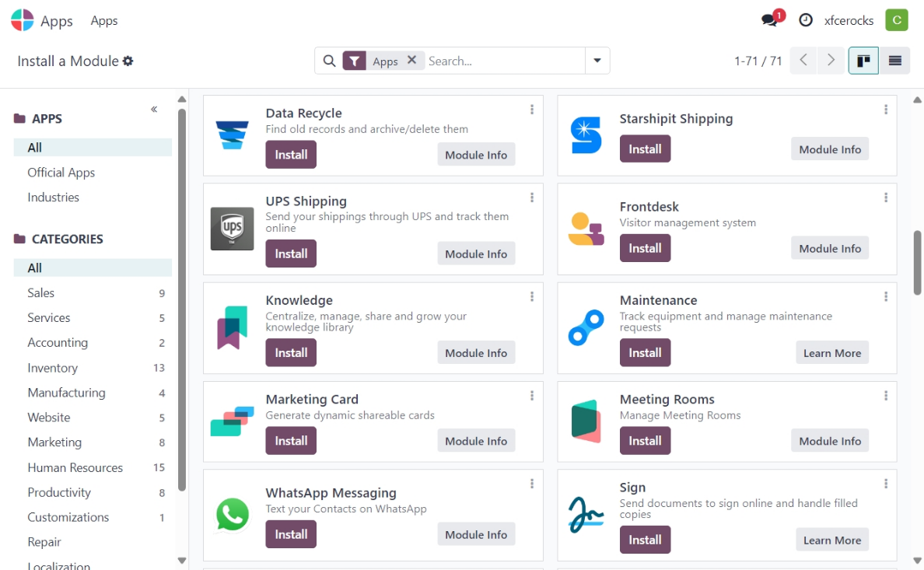Click the Search input field
Image resolution: width=924 pixels, height=570 pixels.
point(502,61)
